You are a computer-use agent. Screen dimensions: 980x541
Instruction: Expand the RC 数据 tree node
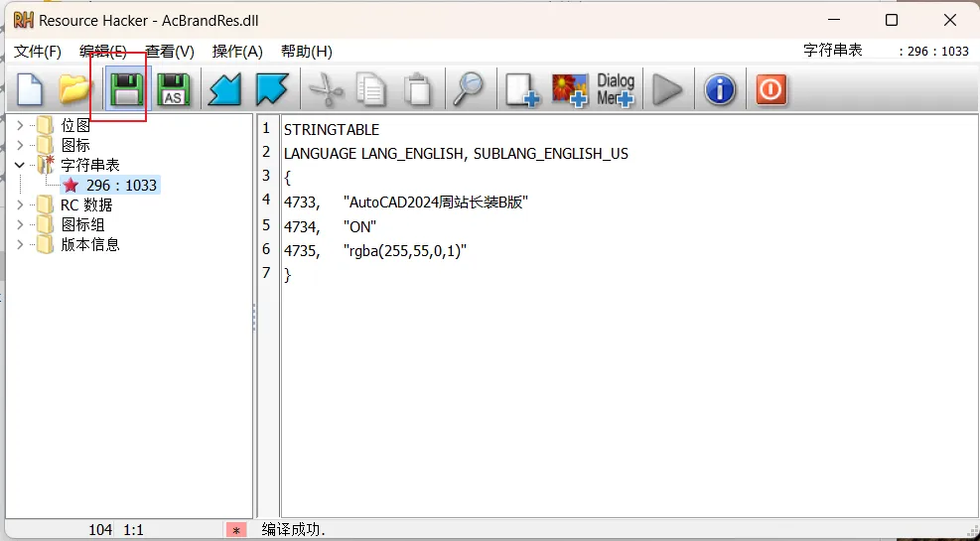[x=20, y=204]
